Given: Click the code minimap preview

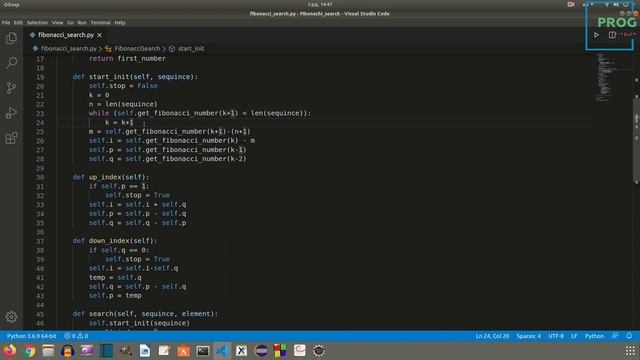Looking at the screenshot, I should pyautogui.click(x=608, y=78).
